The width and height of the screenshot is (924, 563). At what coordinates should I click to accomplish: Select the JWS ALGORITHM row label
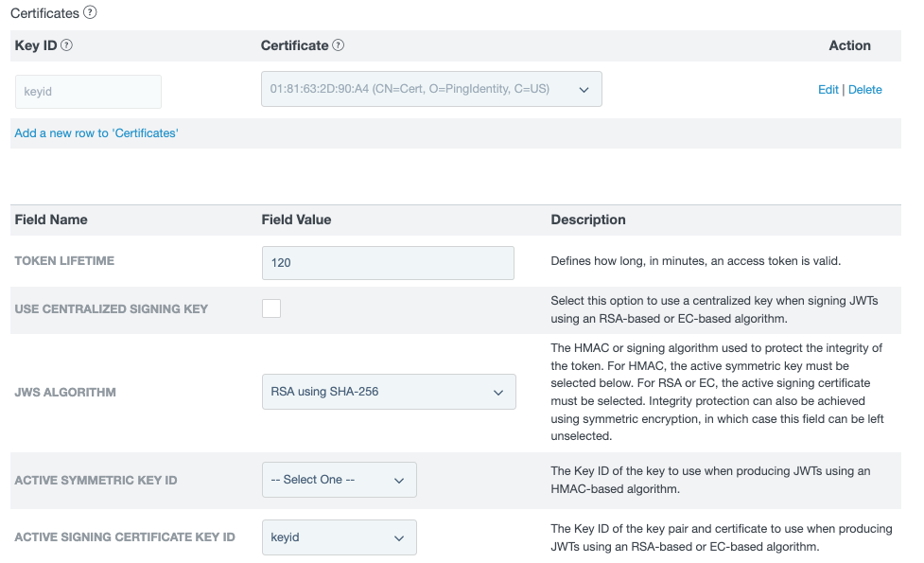pos(65,392)
